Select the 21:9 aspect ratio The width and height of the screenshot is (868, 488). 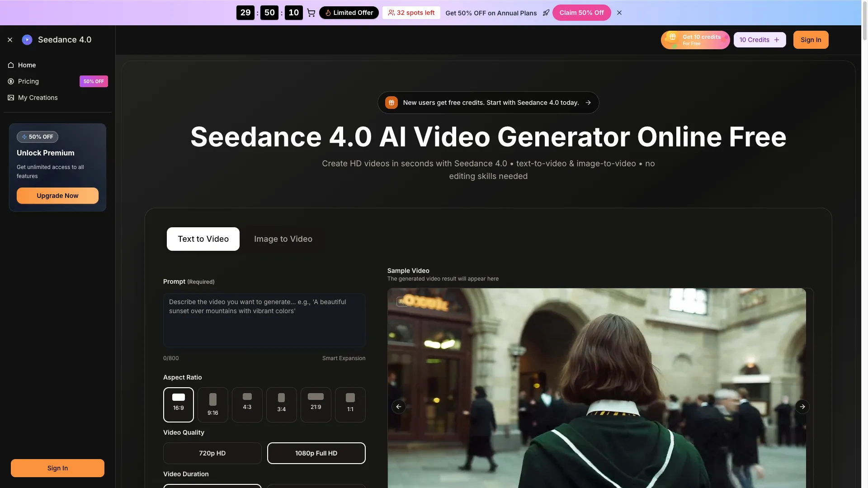coord(316,404)
